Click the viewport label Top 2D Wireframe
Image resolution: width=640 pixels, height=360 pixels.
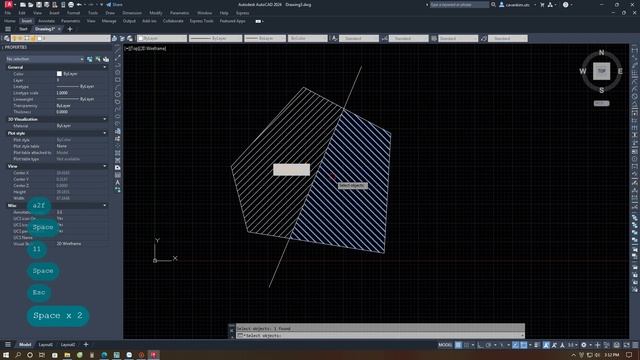(145, 48)
